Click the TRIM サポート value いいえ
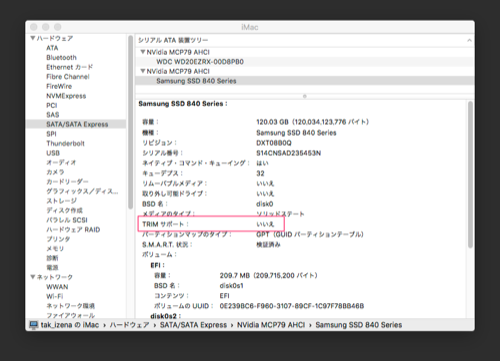Viewport: 500px width, 361px height. coord(265,224)
